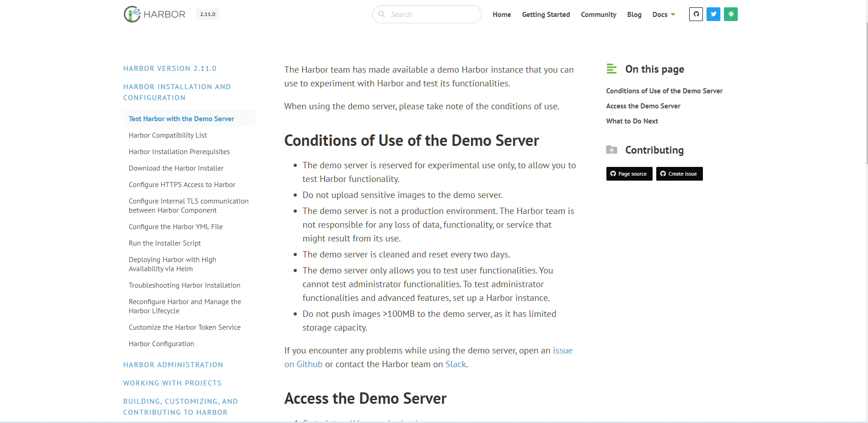Viewport: 868px width, 423px height.
Task: Expand the Working with Projects section
Action: pos(172,383)
